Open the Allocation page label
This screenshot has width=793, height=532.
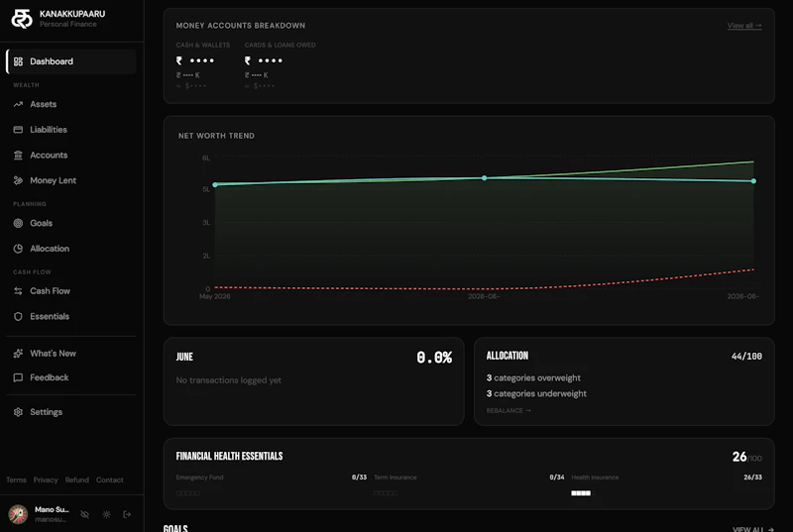50,249
